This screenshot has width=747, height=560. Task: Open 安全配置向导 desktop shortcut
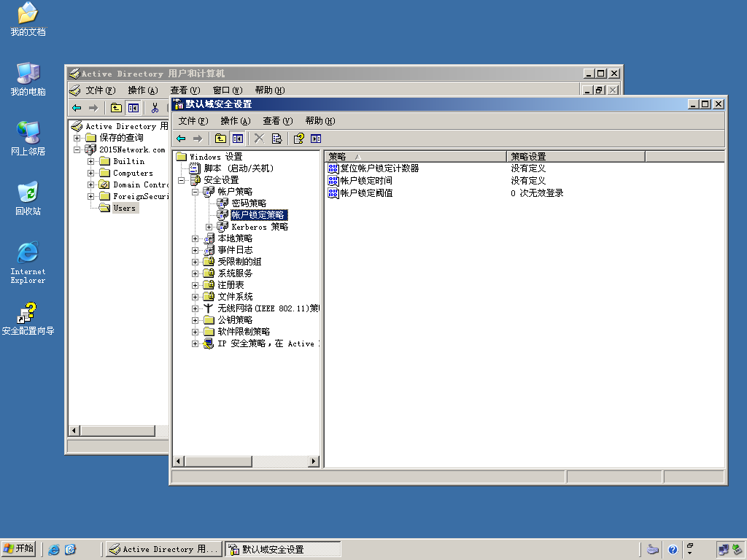(28, 319)
